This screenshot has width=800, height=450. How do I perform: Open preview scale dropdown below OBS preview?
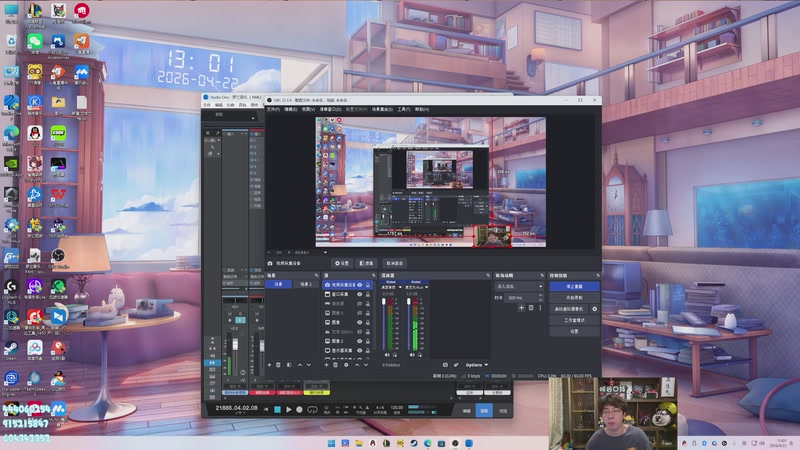[325, 252]
